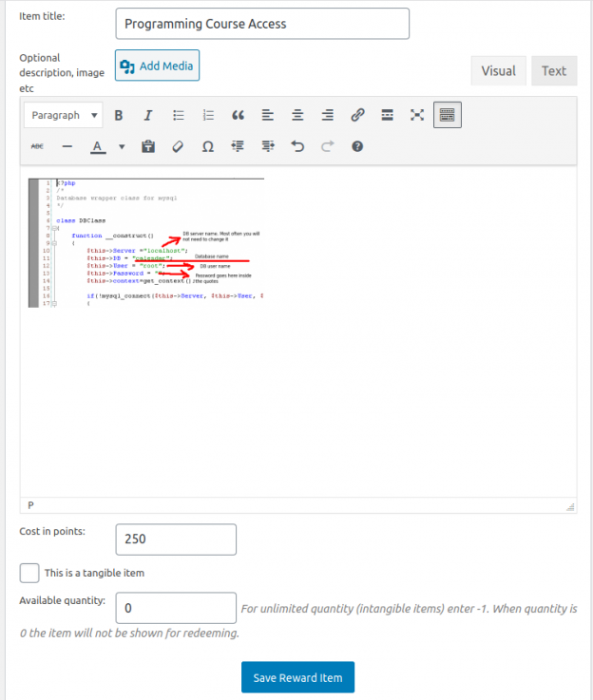Open the keyboard shortcuts help icon
This screenshot has height=700, width=593.
pyautogui.click(x=357, y=146)
